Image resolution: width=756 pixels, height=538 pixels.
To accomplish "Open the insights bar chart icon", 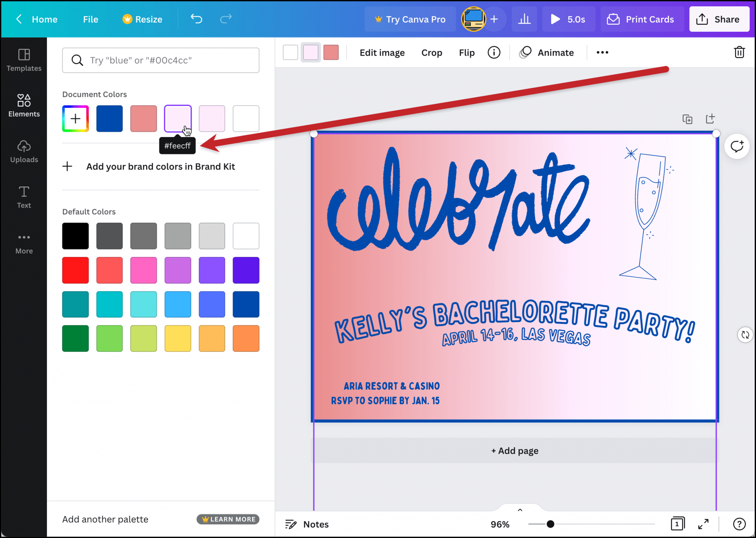I will pos(524,19).
